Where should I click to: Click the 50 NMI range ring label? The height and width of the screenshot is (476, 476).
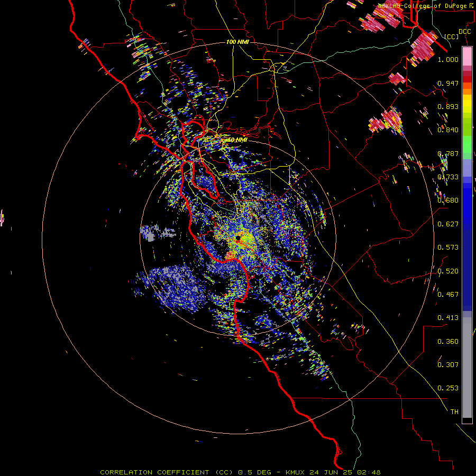(x=237, y=140)
